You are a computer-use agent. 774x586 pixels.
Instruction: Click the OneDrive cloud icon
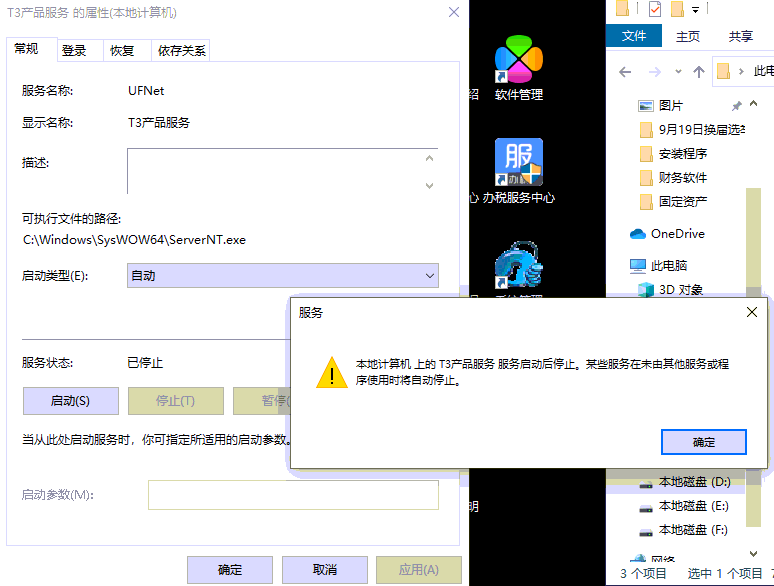pos(638,234)
